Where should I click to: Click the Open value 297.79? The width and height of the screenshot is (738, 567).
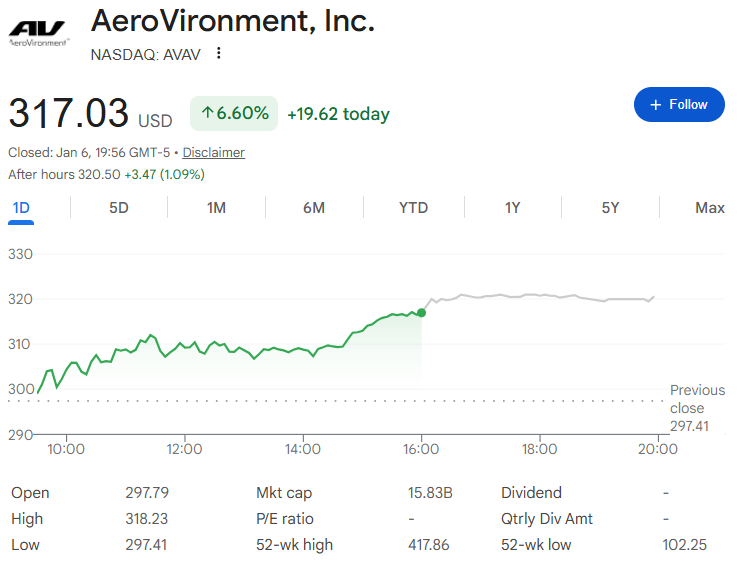(147, 493)
